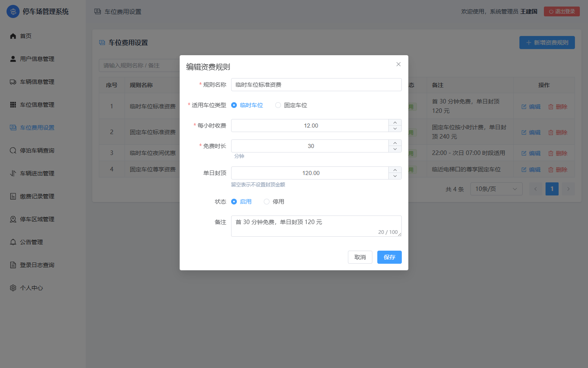Screen dimensions: 588x368
Task: Click the bell icon for 公告管理
Action: [13, 242]
